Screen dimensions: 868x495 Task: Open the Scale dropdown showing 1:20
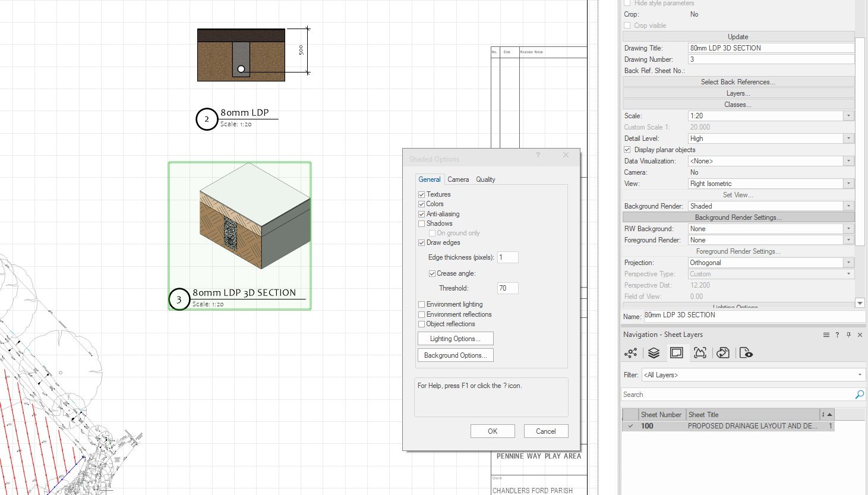(848, 115)
